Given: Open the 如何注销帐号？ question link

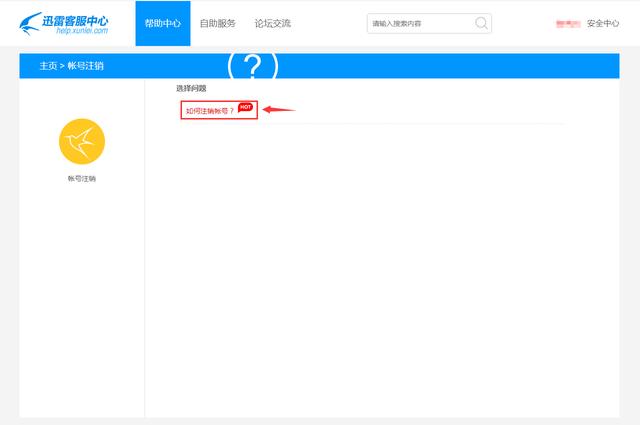Looking at the screenshot, I should [x=210, y=111].
